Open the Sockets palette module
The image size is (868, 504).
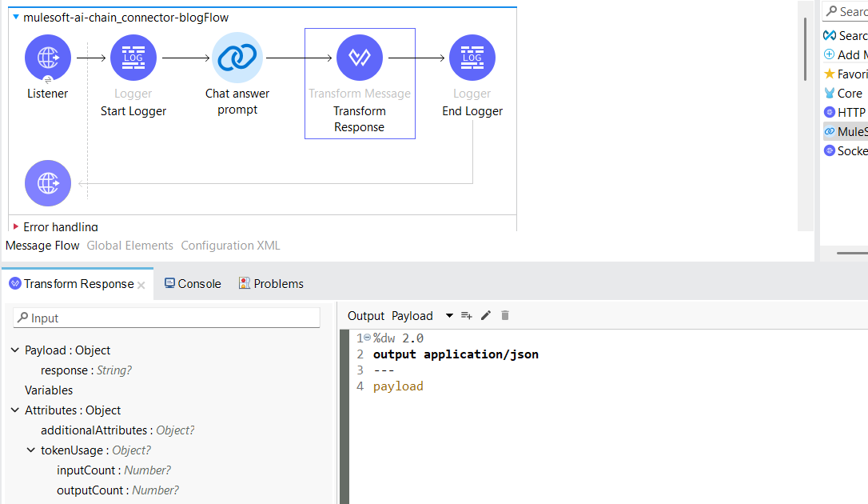[x=846, y=151]
